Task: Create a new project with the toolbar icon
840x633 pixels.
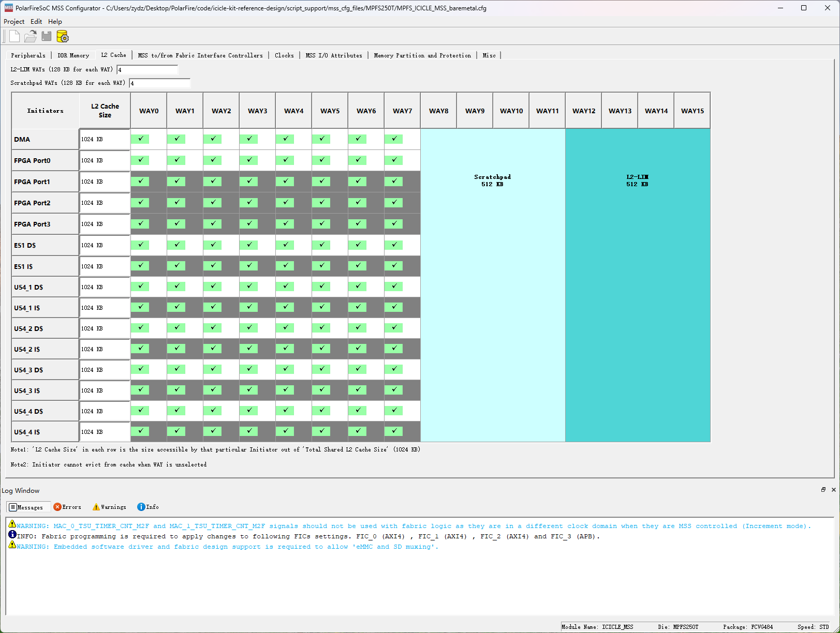Action: click(14, 36)
